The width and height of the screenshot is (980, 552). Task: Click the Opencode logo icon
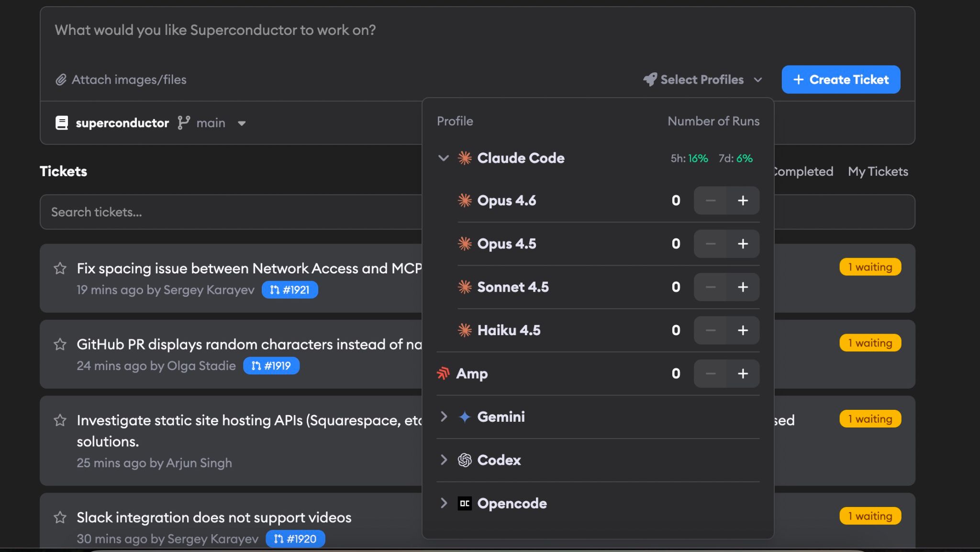464,503
